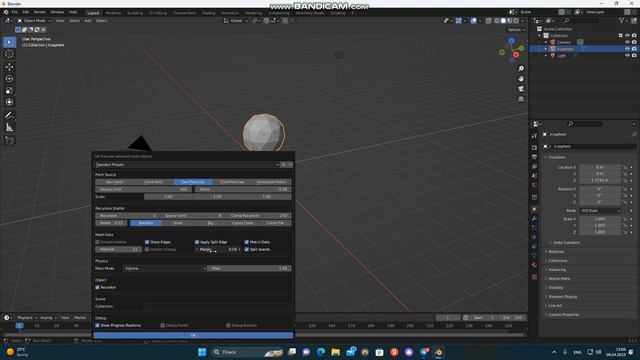The height and width of the screenshot is (360, 640).
Task: Expand the Relations panel
Action: 556,251
